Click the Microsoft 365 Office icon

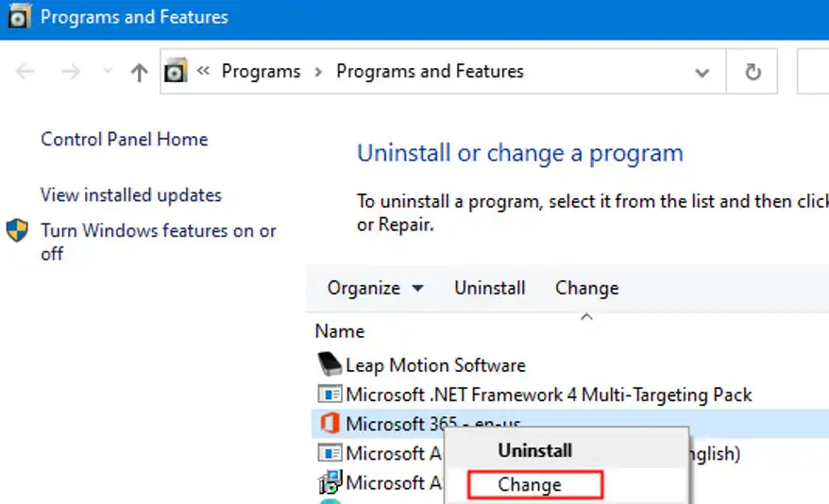(329, 423)
